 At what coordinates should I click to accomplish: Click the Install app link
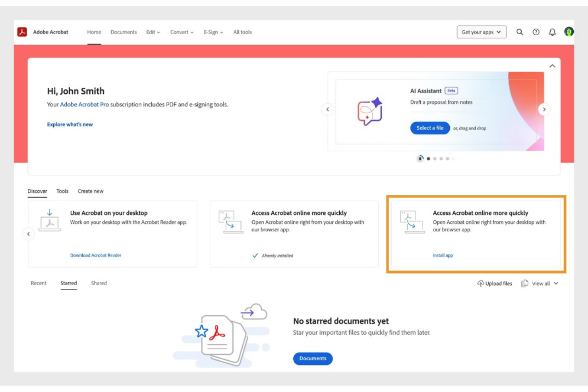click(443, 255)
